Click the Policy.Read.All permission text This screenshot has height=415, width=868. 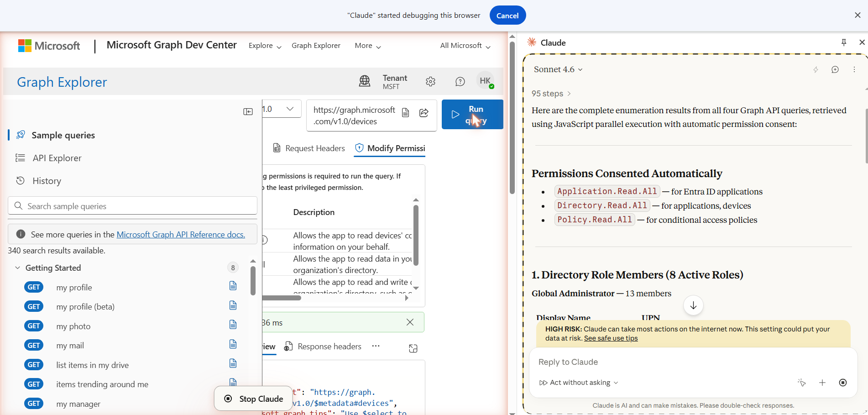click(x=595, y=220)
